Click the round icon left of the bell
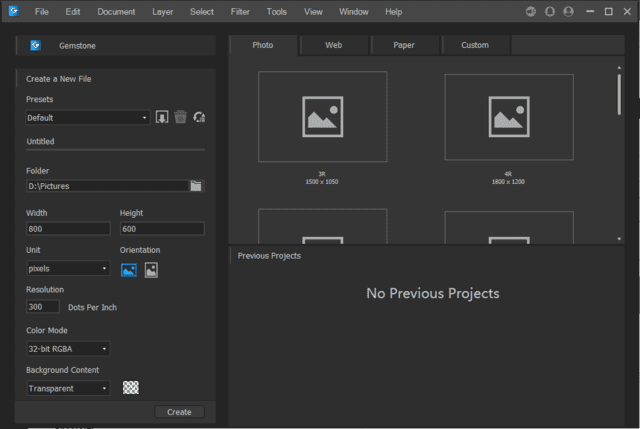 coord(531,12)
